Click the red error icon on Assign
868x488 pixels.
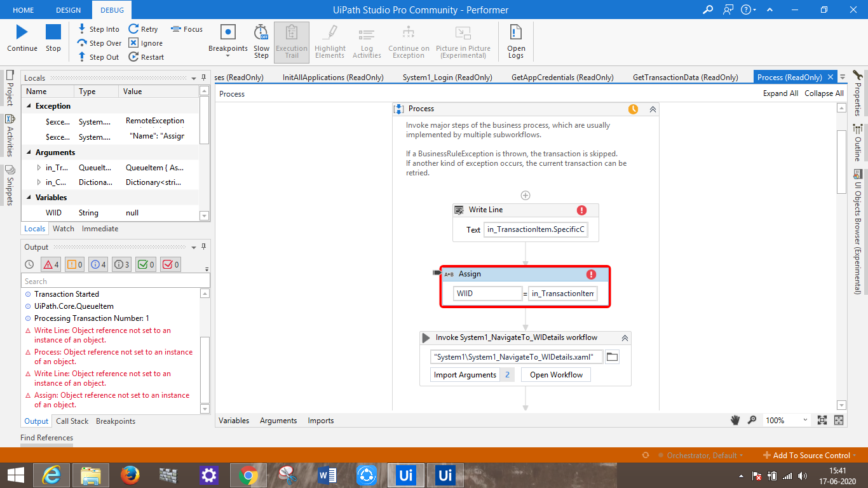[591, 274]
